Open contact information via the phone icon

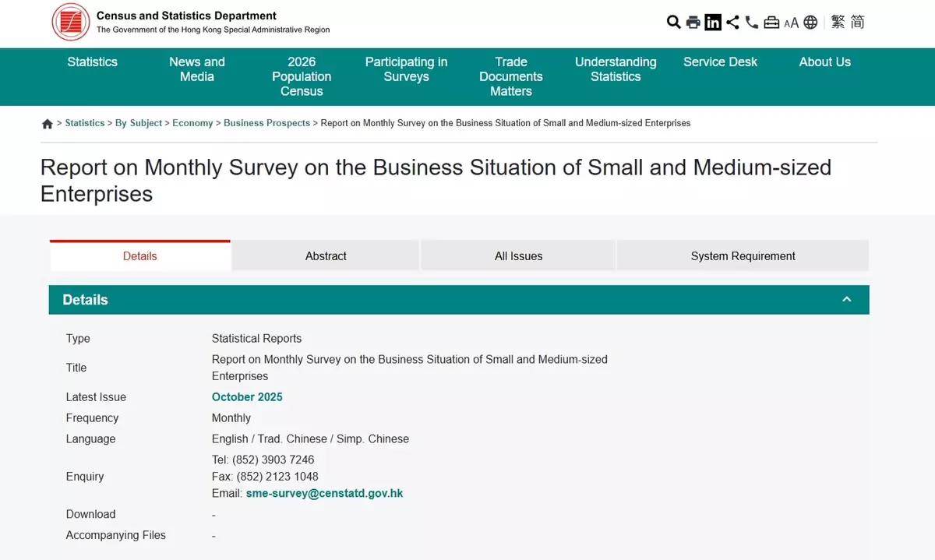[x=751, y=22]
